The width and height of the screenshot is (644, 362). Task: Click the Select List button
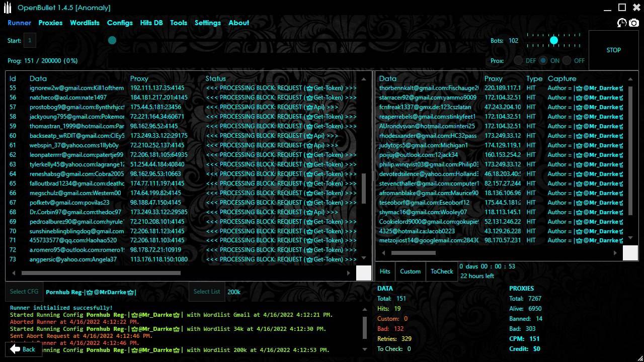[x=207, y=292]
